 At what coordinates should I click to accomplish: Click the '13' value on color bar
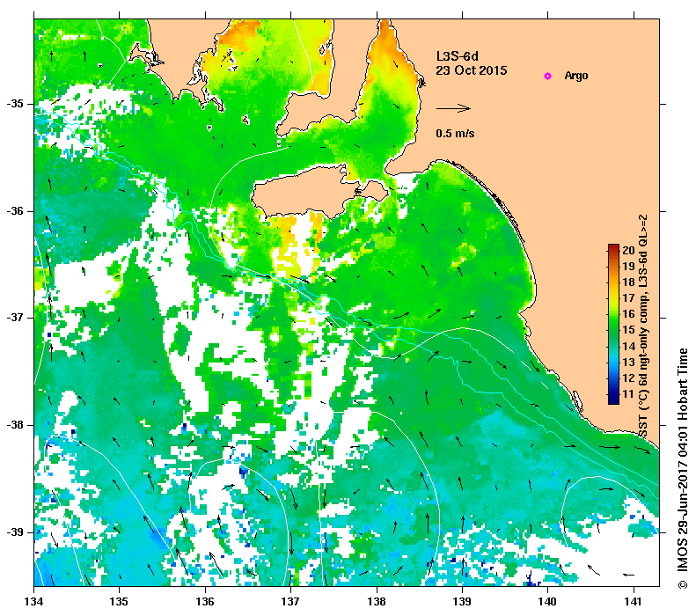point(628,362)
